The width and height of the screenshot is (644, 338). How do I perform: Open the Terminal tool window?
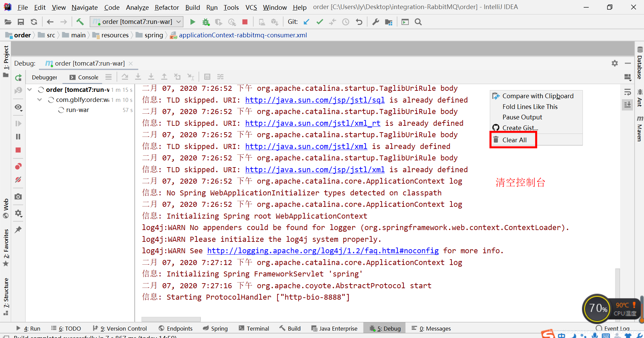(254, 329)
